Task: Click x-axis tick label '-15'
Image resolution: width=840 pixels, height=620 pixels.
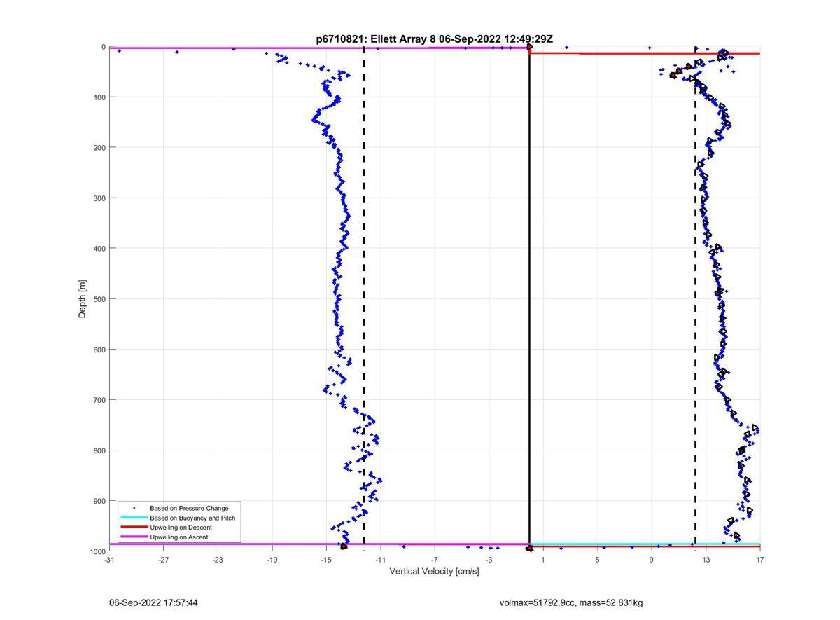Action: pos(326,560)
